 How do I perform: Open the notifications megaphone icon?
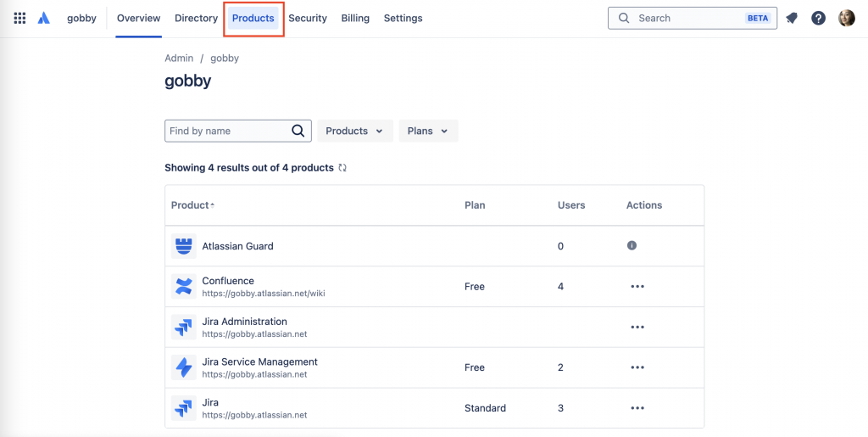point(792,18)
